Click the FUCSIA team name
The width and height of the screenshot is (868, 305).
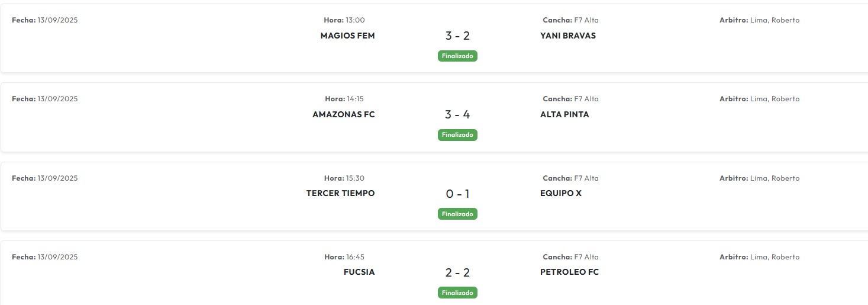pos(359,272)
